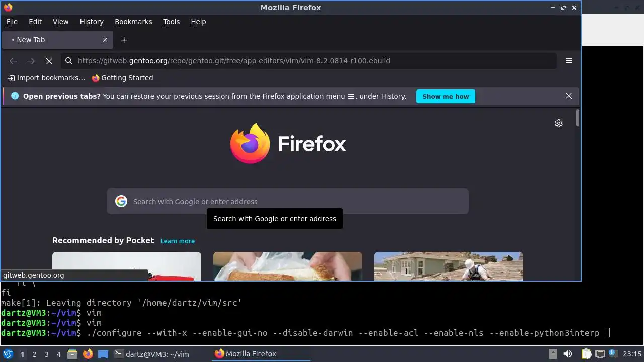Click the search magnifier icon in URL bar
Viewport: 644px width, 362px height.
(x=69, y=61)
